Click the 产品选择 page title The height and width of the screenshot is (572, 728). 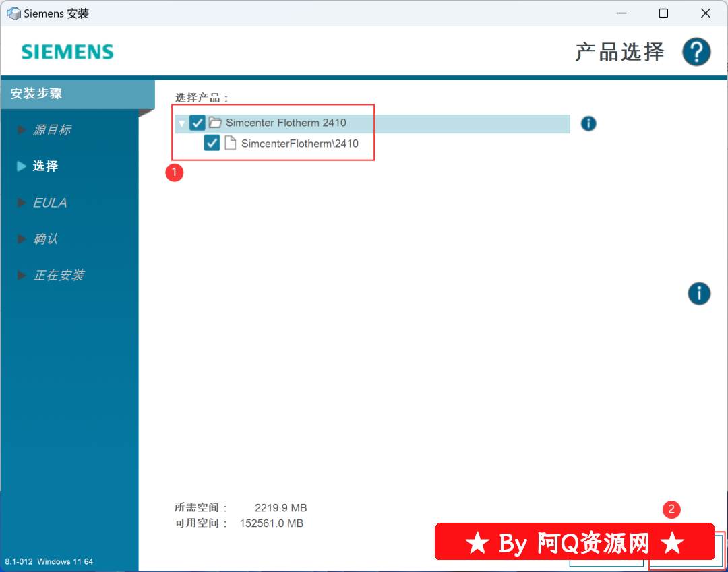620,52
